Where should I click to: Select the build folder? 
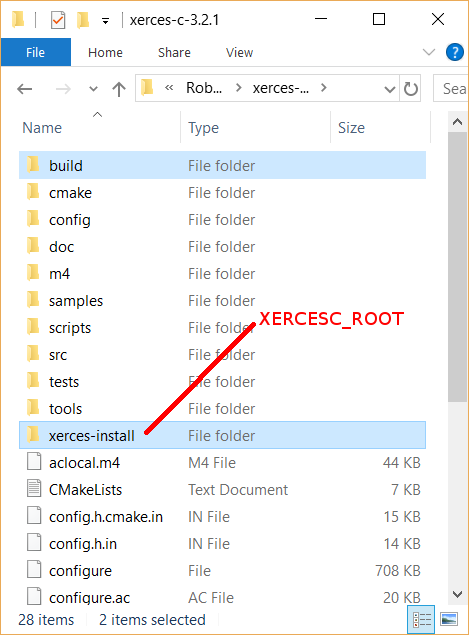[222, 165]
